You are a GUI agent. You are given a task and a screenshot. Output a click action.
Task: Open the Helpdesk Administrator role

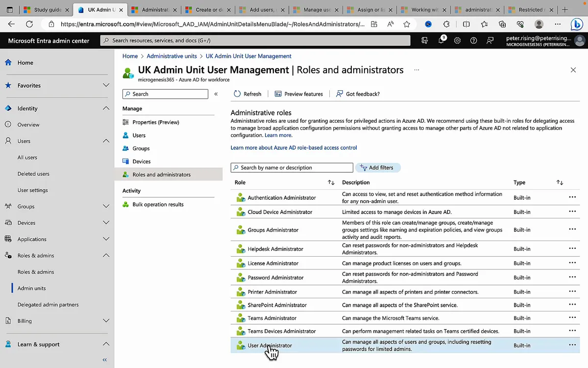pos(275,249)
